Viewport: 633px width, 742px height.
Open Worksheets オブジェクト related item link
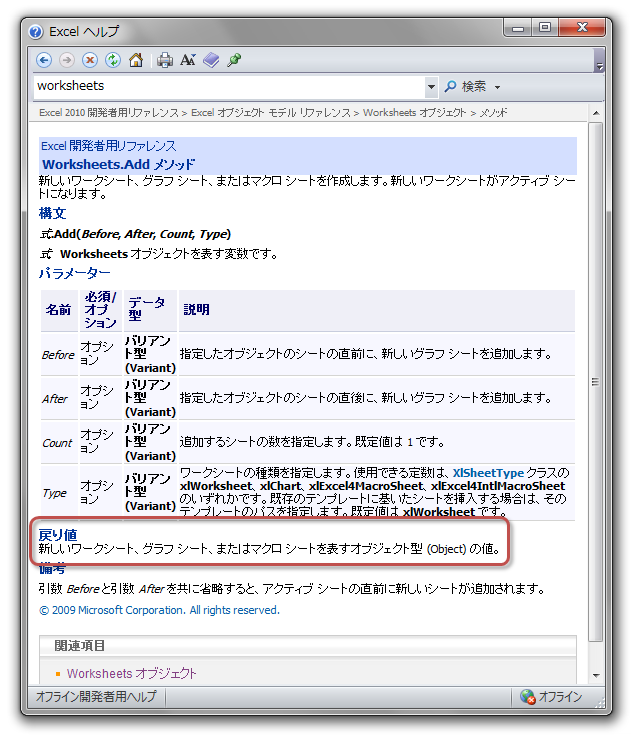point(131,673)
